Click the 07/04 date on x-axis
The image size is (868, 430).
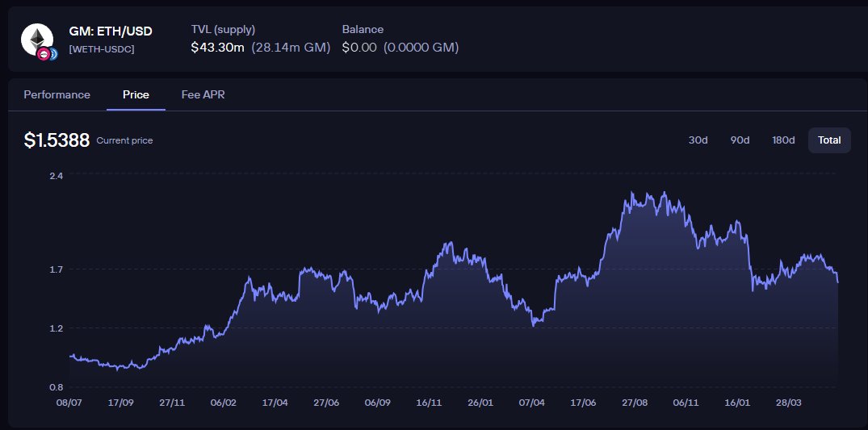[531, 403]
